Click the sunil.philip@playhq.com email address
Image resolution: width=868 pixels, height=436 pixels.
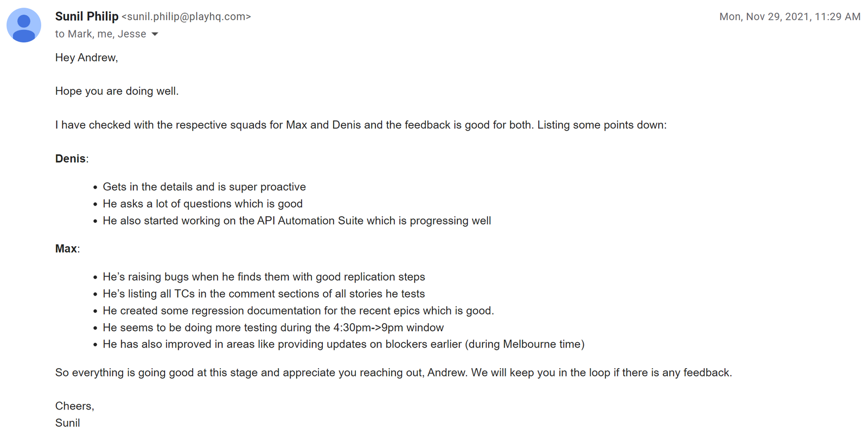186,17
